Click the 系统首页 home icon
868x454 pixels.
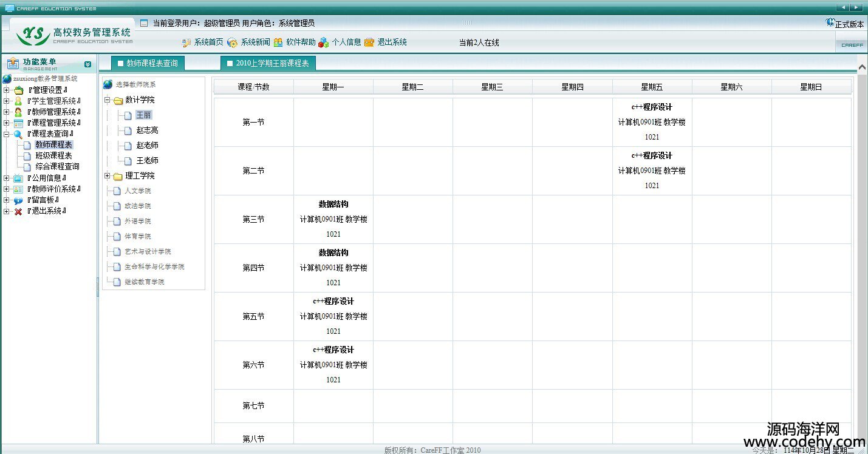tap(186, 42)
